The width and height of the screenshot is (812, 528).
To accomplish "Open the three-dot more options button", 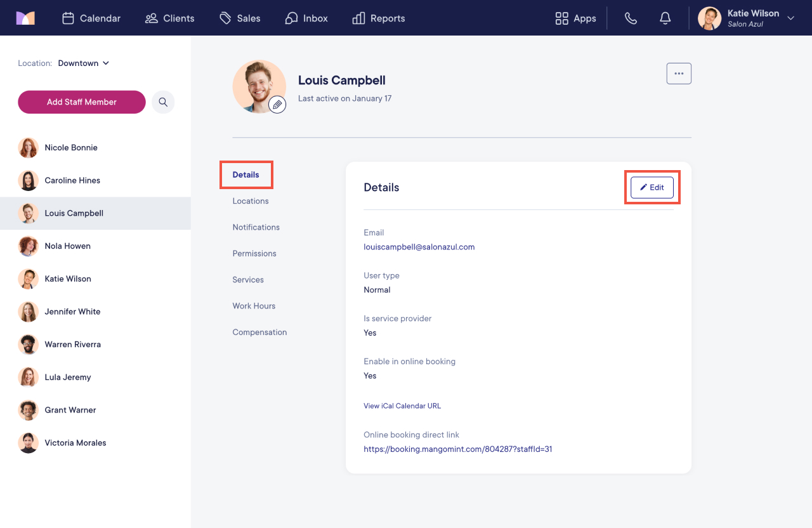I will pyautogui.click(x=679, y=74).
